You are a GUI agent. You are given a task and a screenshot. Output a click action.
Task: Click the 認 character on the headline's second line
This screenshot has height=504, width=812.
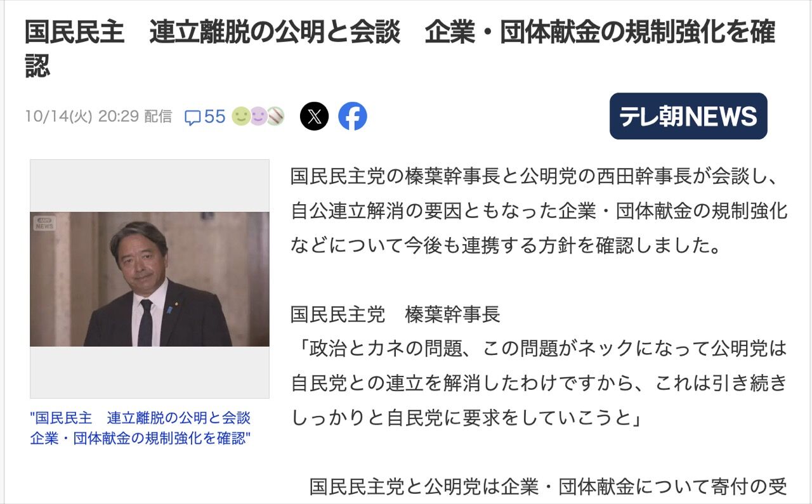pos(37,65)
